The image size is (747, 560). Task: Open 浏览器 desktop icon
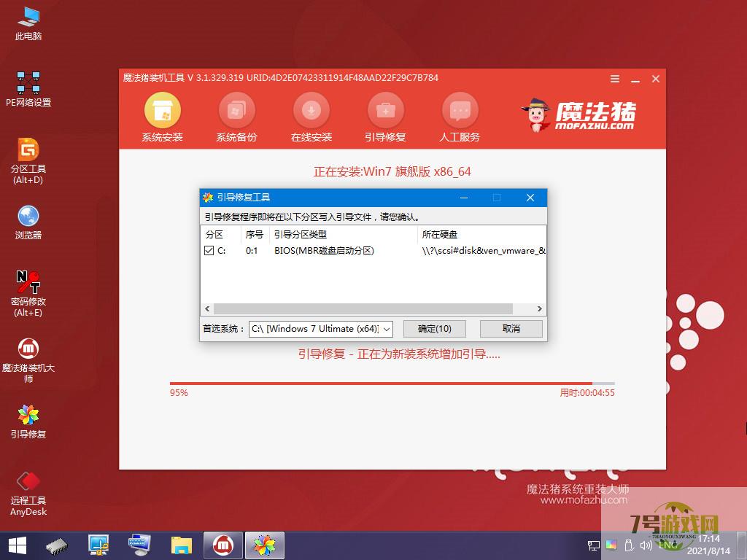tap(28, 222)
